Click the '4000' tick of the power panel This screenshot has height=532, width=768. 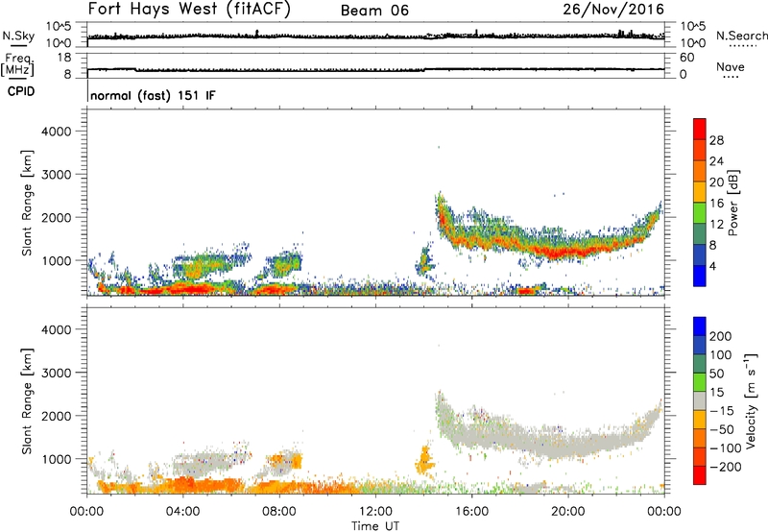coord(57,132)
